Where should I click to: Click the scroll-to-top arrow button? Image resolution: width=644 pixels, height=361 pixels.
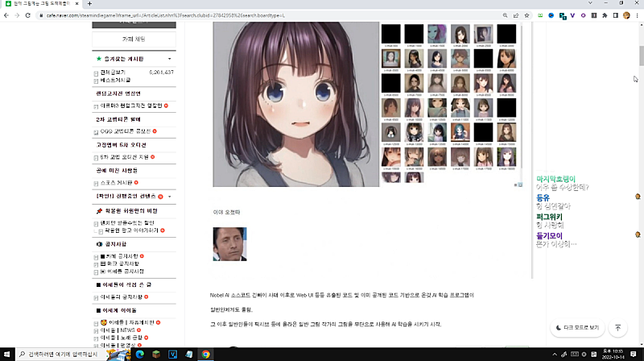tap(617, 328)
